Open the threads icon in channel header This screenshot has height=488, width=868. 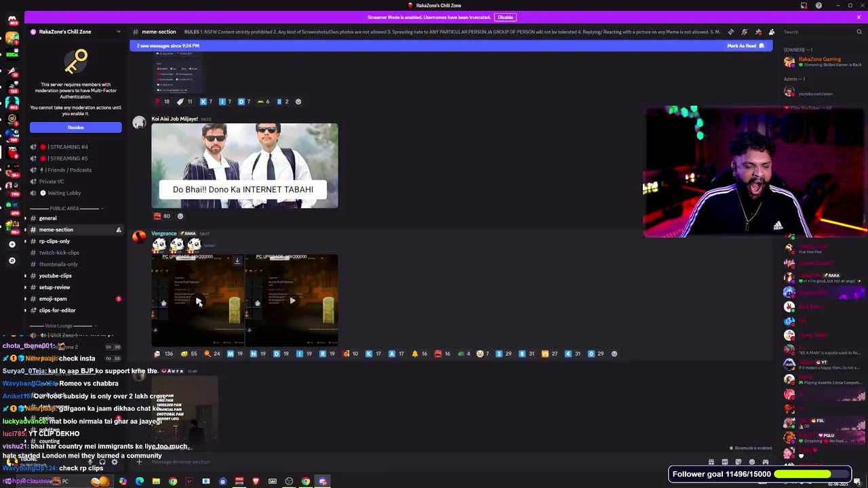click(730, 32)
